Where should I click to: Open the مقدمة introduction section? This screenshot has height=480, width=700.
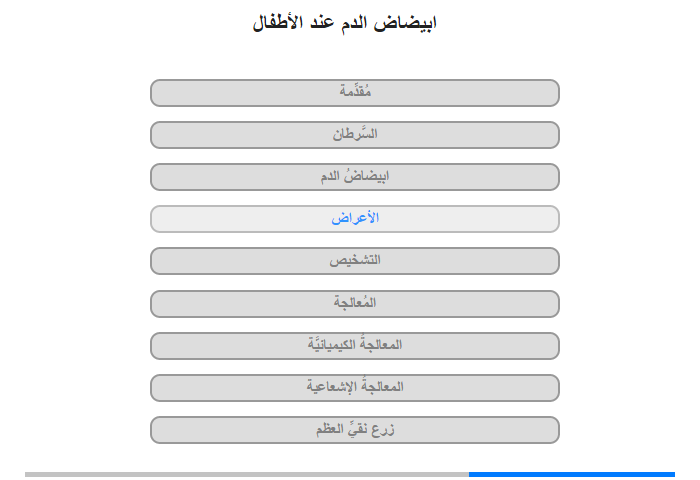354,93
